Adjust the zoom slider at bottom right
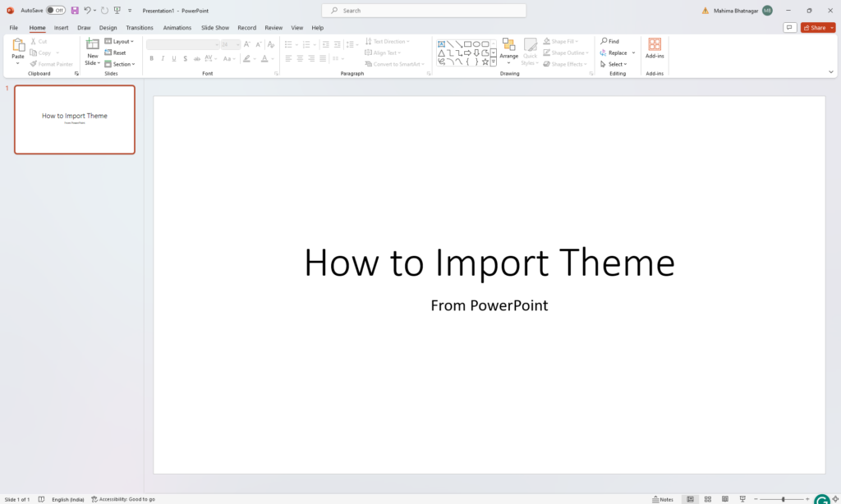The image size is (841, 504). pos(782,498)
